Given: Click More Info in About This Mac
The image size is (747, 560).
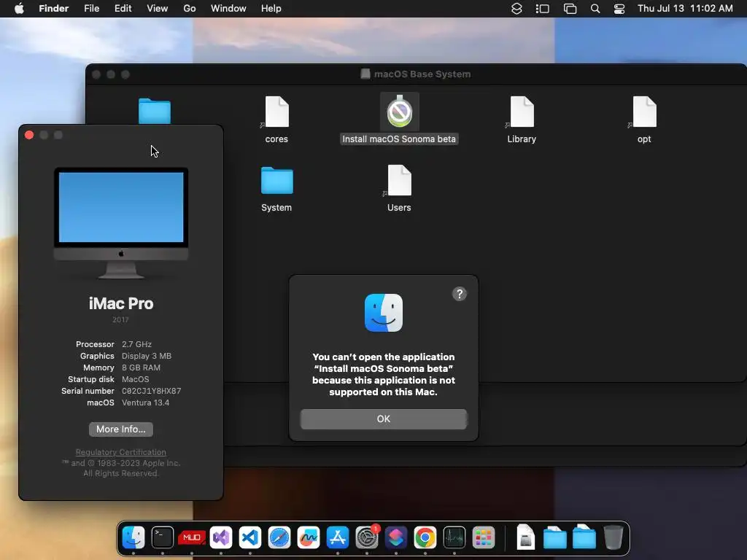Looking at the screenshot, I should coord(121,429).
